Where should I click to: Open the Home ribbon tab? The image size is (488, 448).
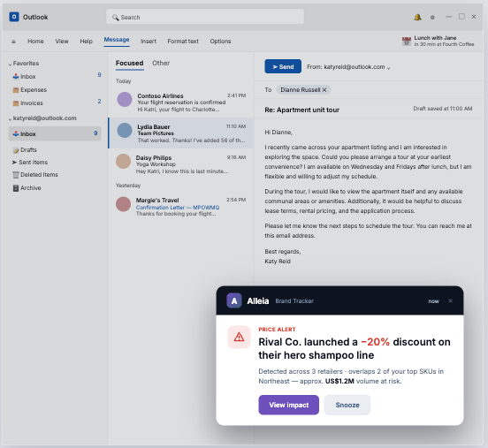(x=35, y=42)
